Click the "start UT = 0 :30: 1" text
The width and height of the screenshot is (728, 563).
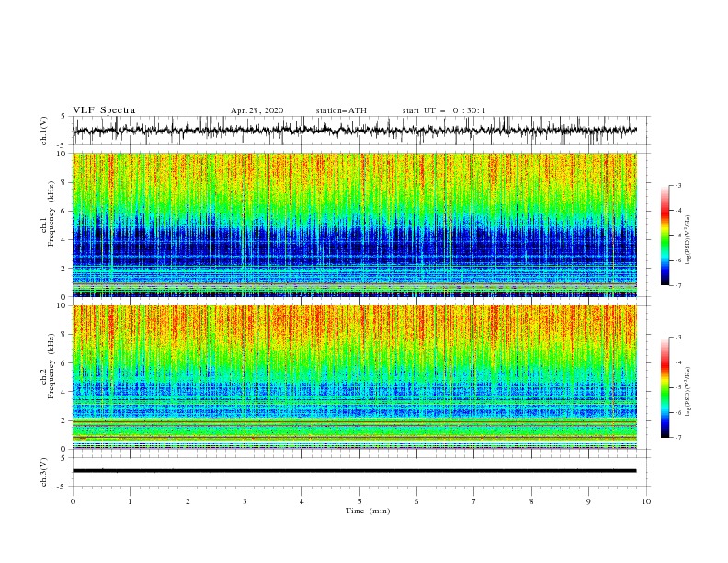coord(444,110)
